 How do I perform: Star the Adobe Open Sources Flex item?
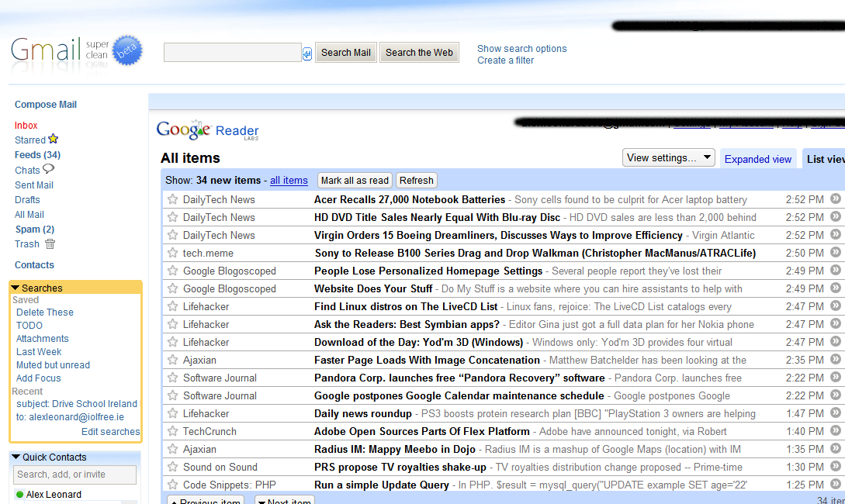172,431
